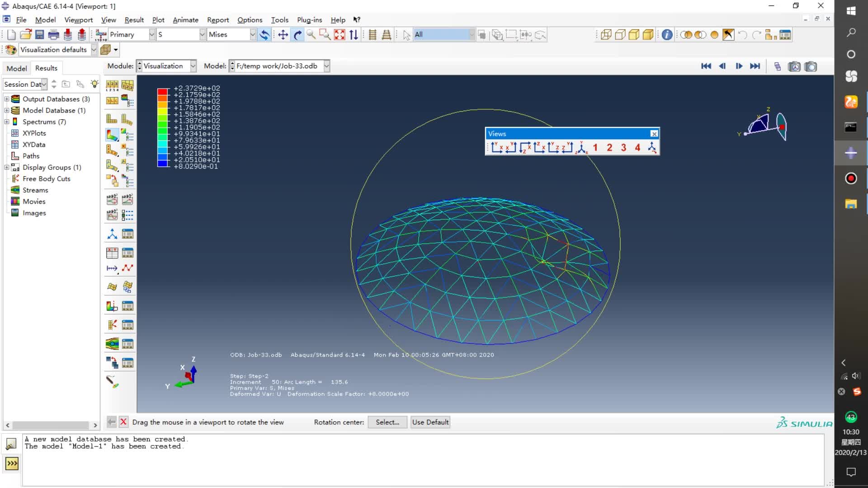The image size is (868, 488).
Task: Switch to the Model tab
Action: tap(17, 68)
